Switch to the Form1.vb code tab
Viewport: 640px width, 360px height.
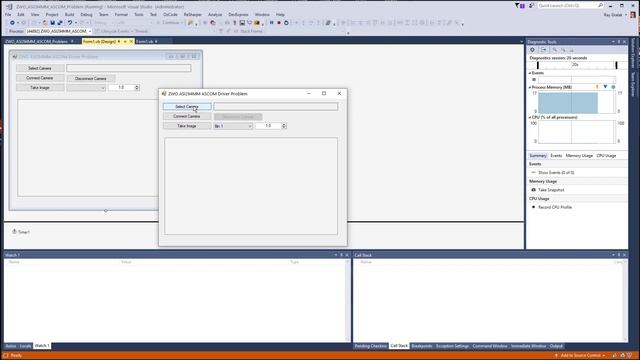click(x=144, y=42)
